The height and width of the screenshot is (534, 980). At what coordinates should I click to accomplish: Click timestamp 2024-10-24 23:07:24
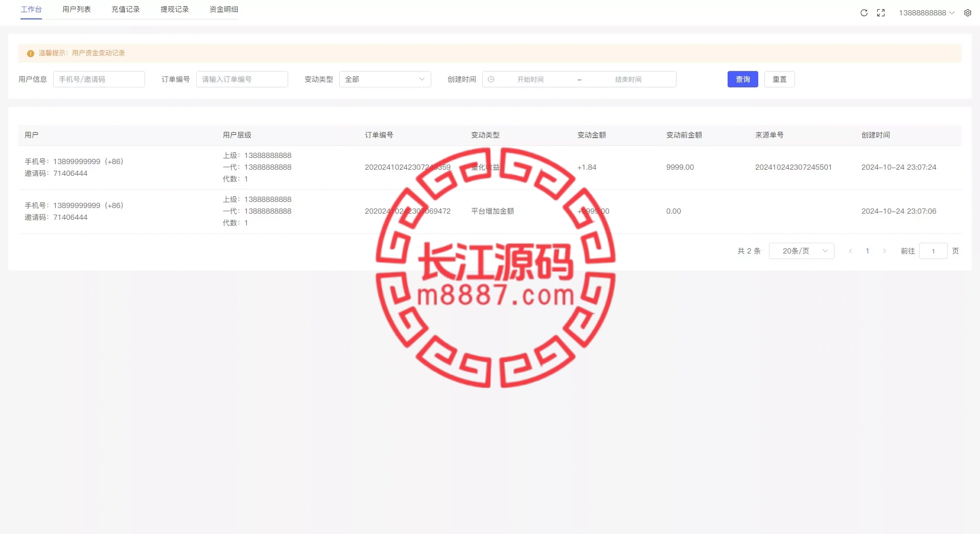tap(899, 167)
